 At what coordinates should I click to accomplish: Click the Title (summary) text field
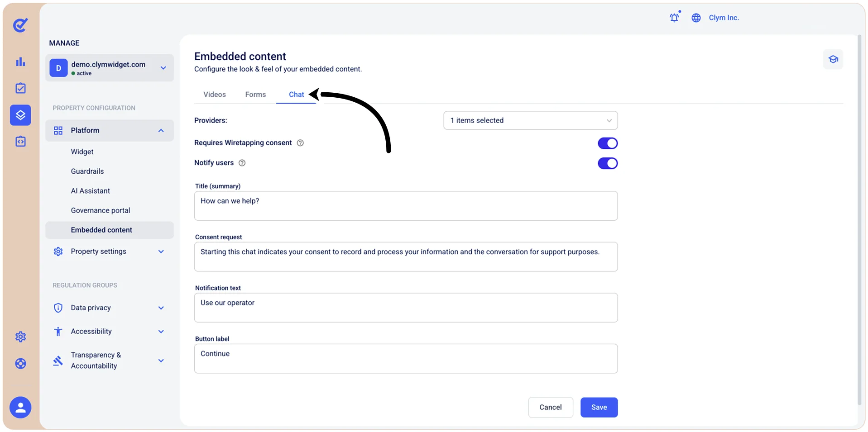(x=406, y=206)
